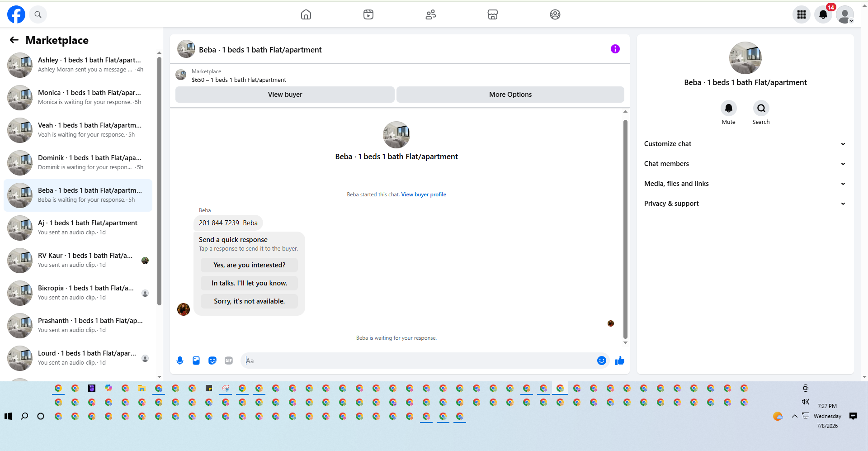
Task: Show hidden system tray icons chevron
Action: coord(794,416)
